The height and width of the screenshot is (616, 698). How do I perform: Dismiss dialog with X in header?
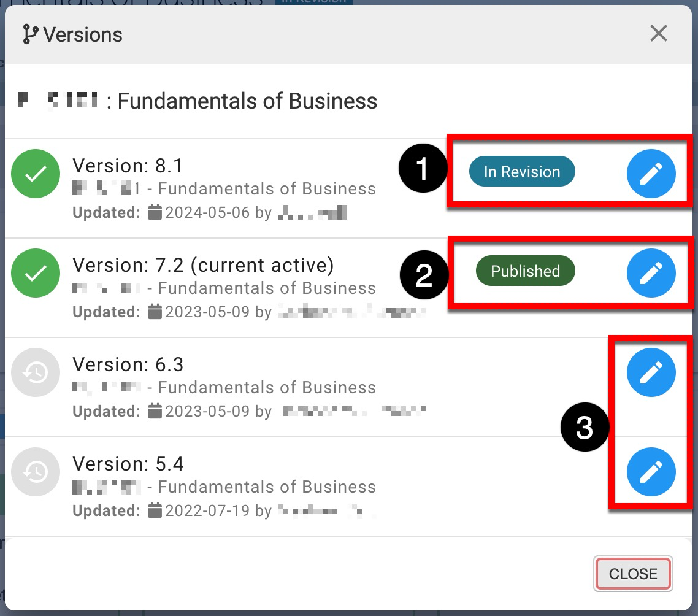point(658,34)
